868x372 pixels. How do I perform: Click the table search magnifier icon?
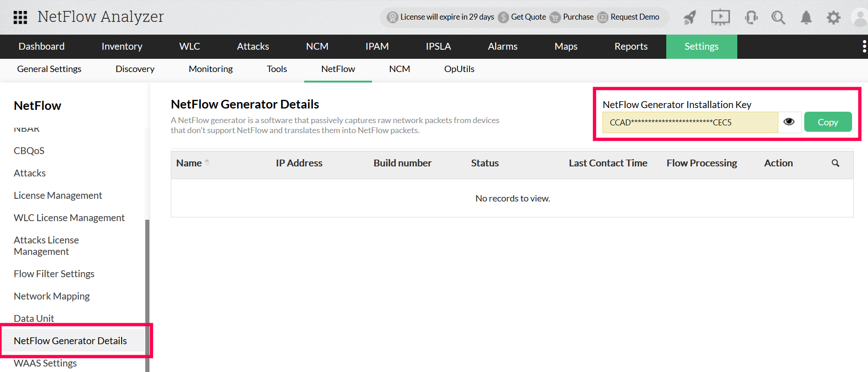pyautogui.click(x=835, y=163)
